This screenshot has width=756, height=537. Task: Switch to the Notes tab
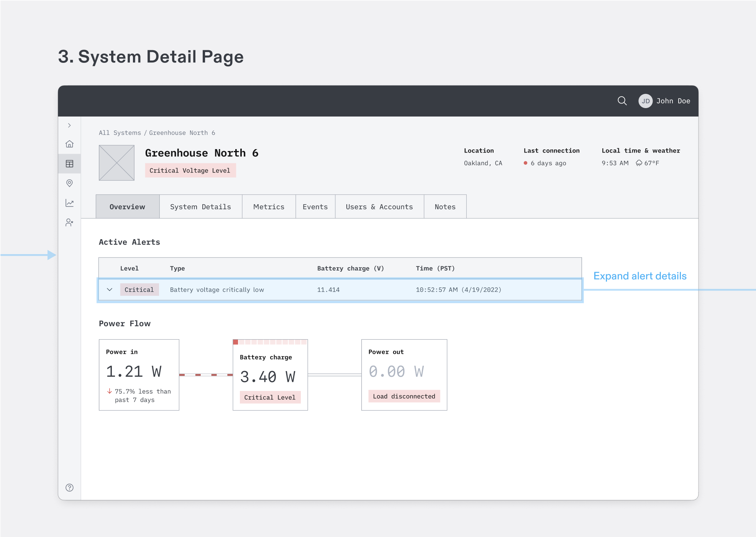(x=445, y=207)
